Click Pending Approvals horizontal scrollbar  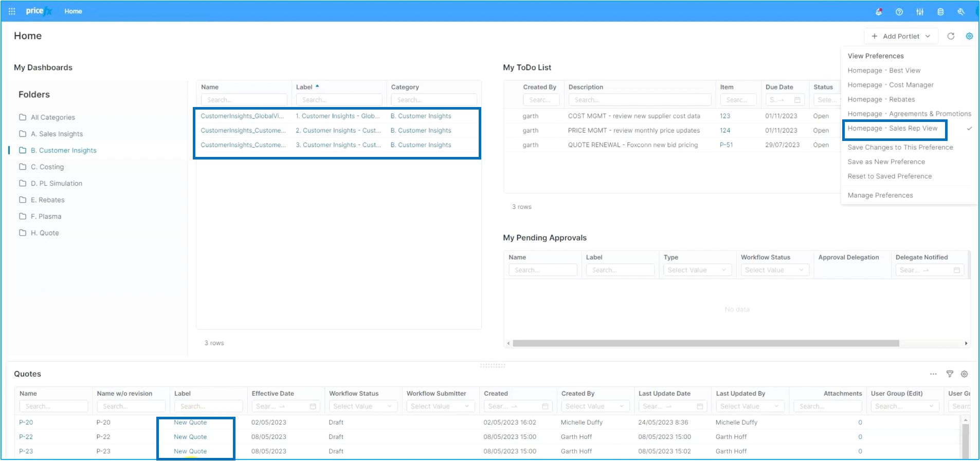click(705, 343)
